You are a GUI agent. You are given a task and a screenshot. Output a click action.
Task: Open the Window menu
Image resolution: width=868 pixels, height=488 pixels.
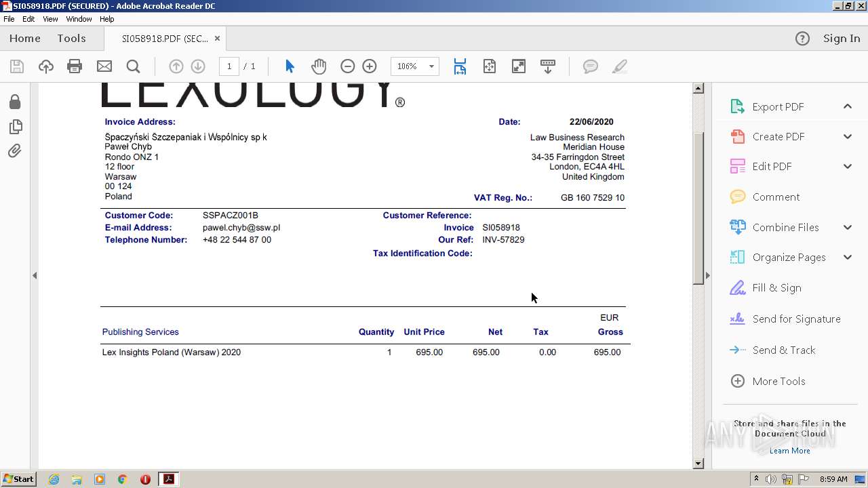tap(79, 19)
